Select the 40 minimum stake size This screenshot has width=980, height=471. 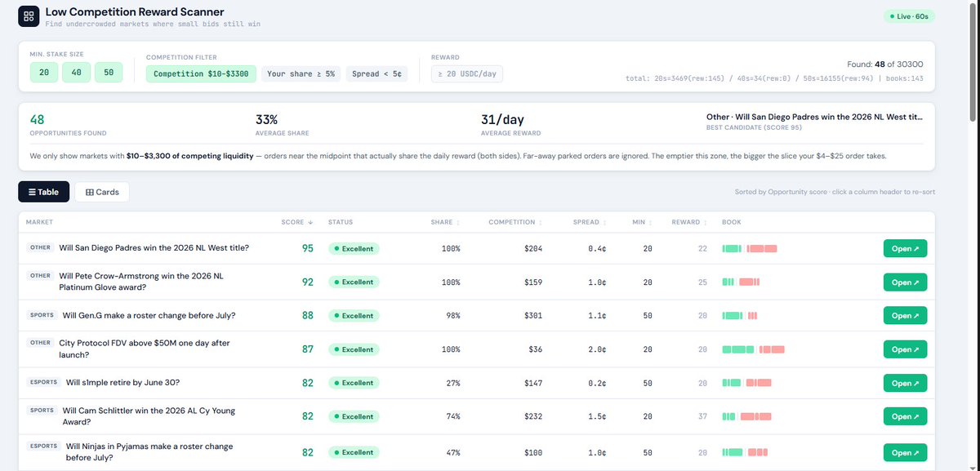tap(76, 73)
